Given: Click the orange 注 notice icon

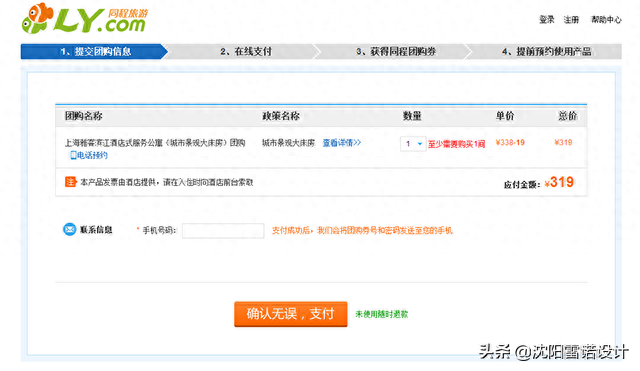Looking at the screenshot, I should pyautogui.click(x=70, y=182).
